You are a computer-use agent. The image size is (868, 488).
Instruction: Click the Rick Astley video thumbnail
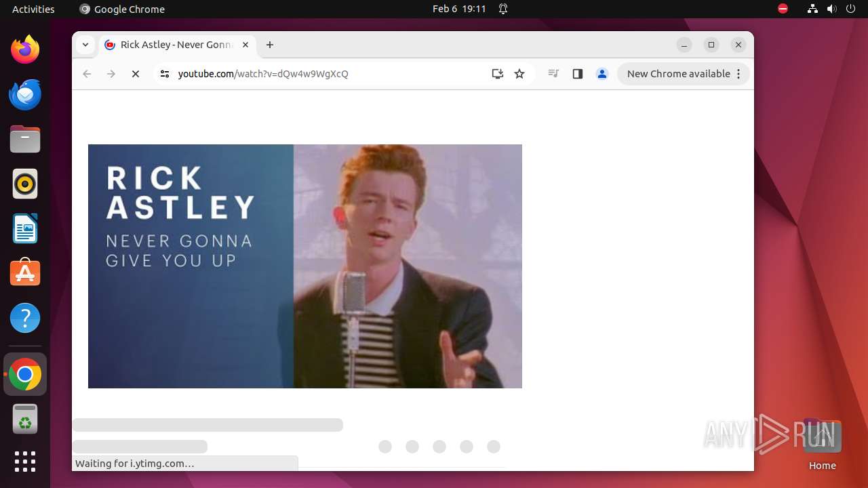pos(305,266)
